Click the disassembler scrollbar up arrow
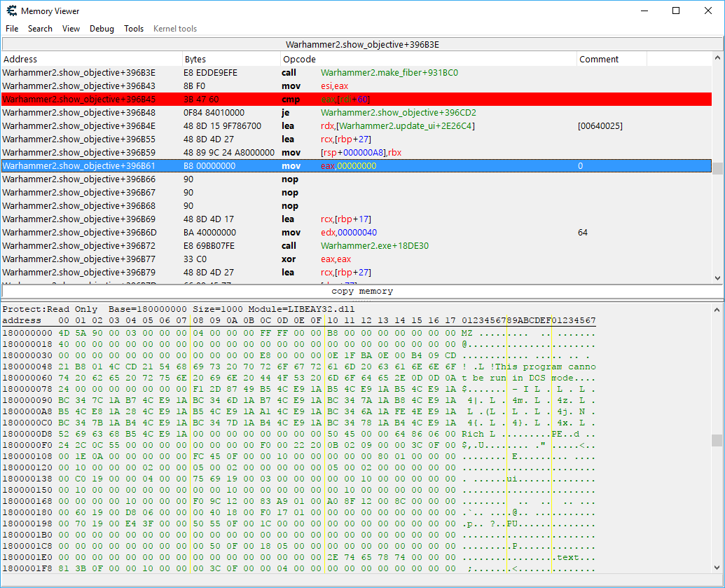The height and width of the screenshot is (588, 725). pos(717,59)
